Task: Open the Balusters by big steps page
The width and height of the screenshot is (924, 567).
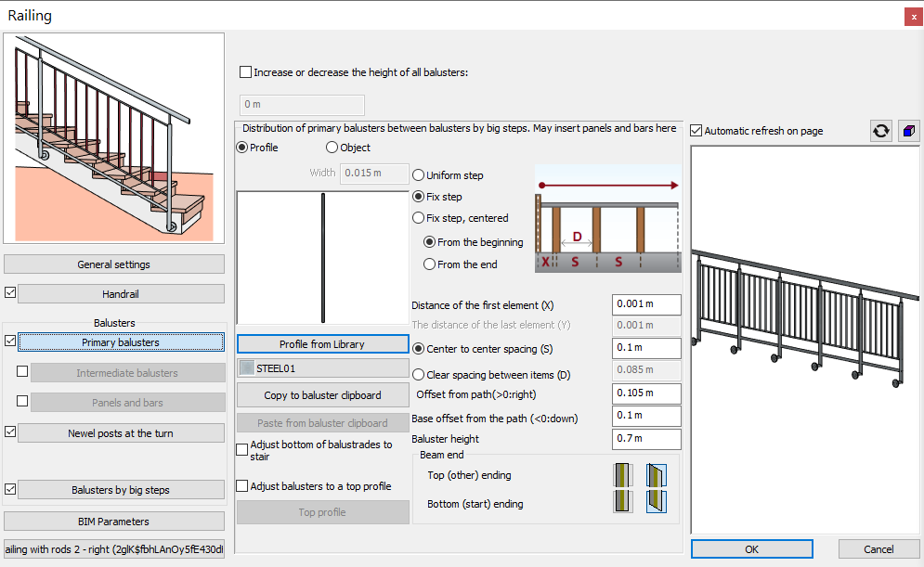Action: coord(121,490)
